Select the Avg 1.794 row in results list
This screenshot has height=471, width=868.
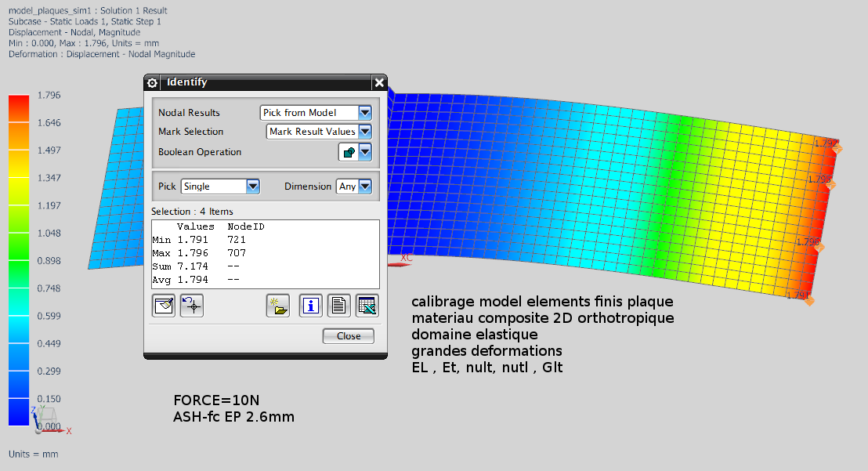pos(265,280)
